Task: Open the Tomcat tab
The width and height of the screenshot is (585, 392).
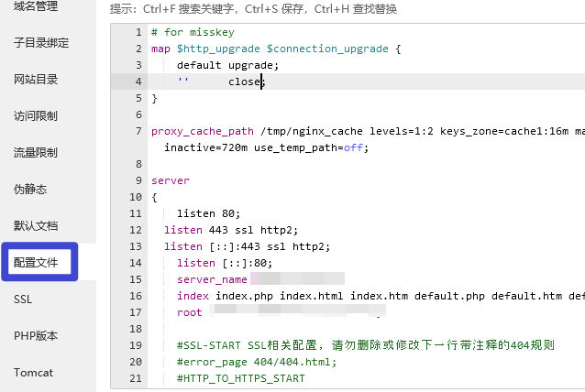Action: pos(33,373)
